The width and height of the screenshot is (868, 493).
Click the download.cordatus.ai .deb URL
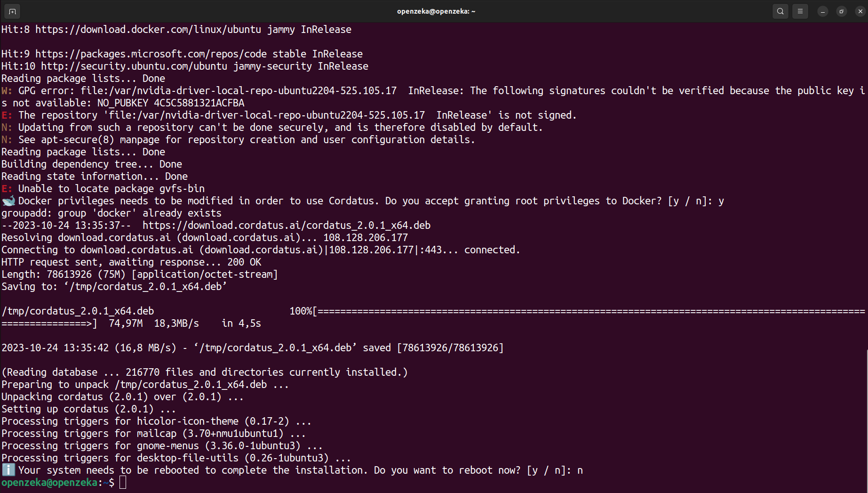tap(286, 226)
